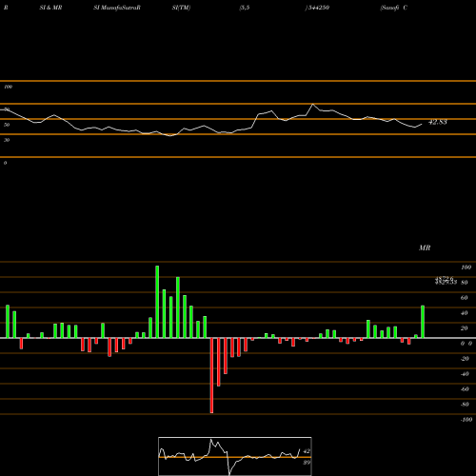Click the '30' label on RSI axis
The width and height of the screenshot is (476, 476).
click(x=7, y=140)
